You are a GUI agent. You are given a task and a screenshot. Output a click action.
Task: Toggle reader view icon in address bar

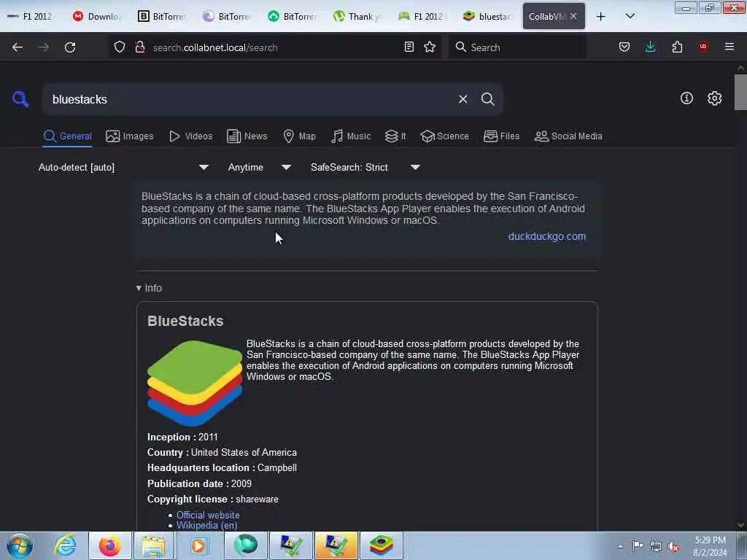click(409, 47)
